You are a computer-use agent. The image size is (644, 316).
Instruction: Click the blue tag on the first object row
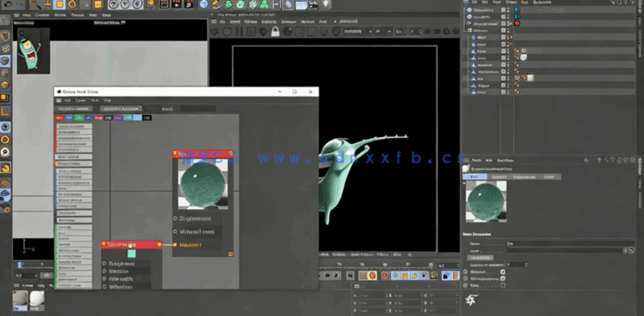[x=517, y=9]
